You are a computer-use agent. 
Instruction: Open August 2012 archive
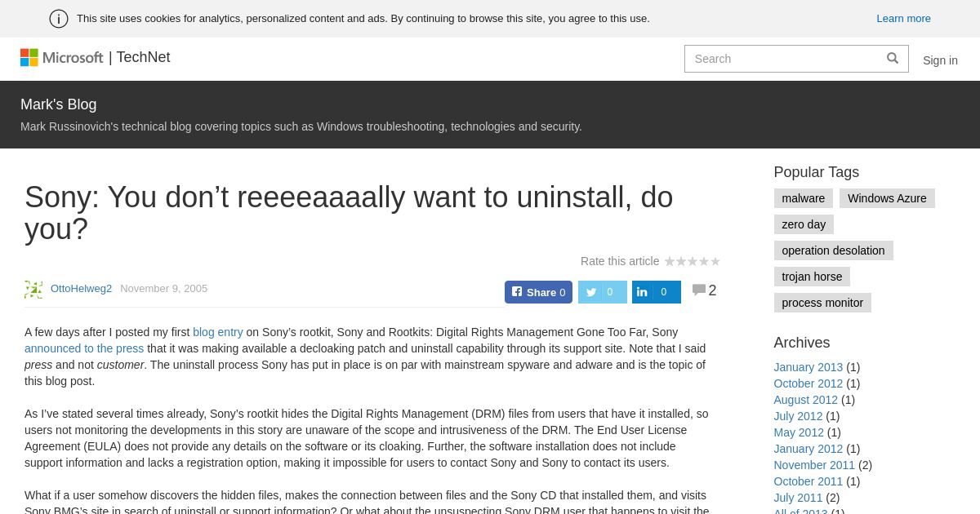[806, 400]
